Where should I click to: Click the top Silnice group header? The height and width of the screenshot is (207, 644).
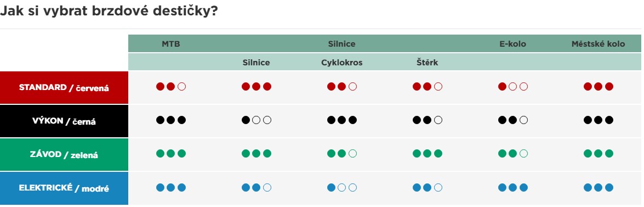(341, 43)
